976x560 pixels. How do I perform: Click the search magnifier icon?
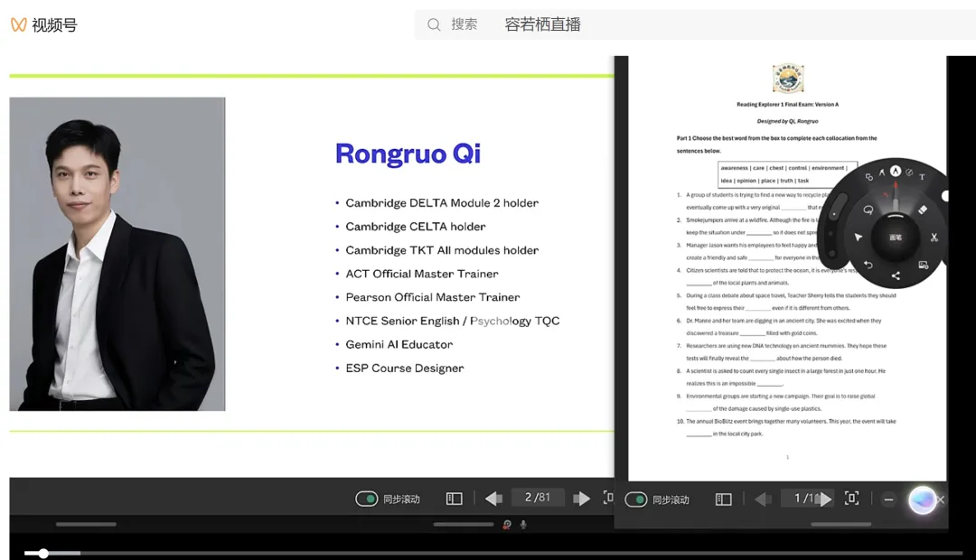434,25
